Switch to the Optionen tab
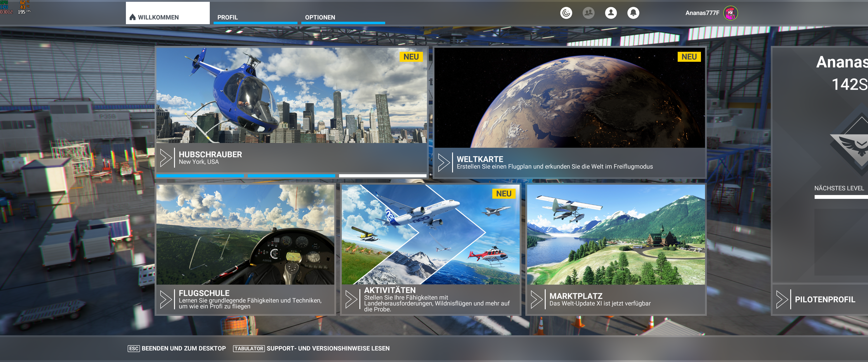868x362 pixels. 320,17
